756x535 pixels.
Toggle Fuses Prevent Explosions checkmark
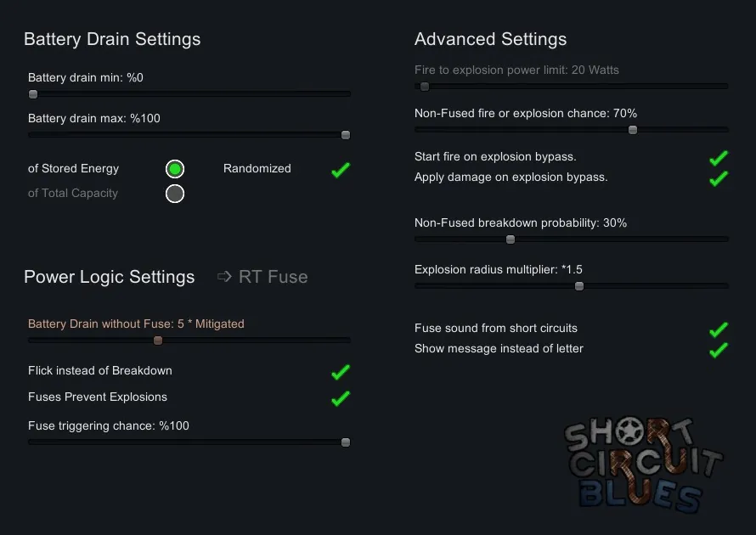(x=341, y=398)
